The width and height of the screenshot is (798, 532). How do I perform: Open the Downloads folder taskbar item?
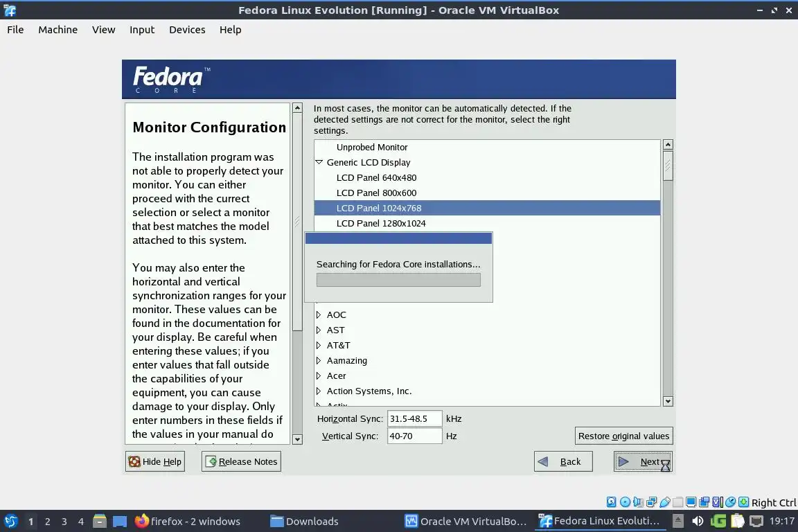click(304, 521)
